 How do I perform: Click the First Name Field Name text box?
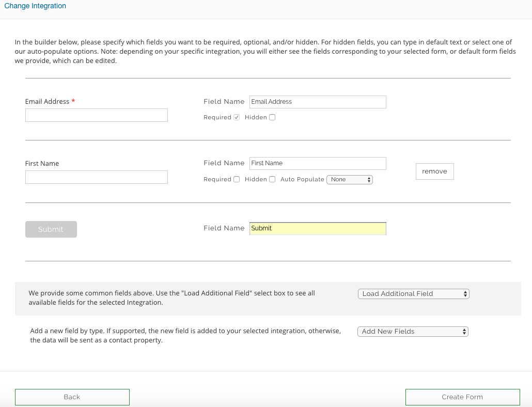(x=317, y=163)
